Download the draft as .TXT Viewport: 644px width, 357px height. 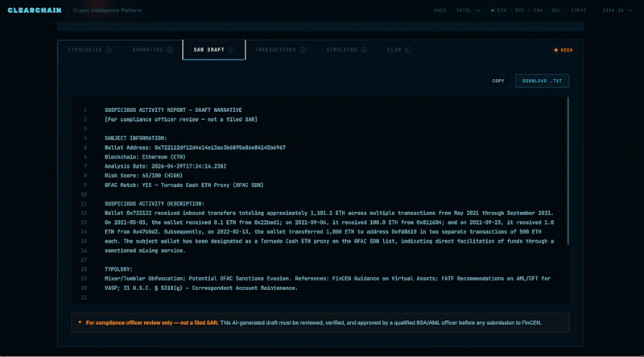(542, 81)
